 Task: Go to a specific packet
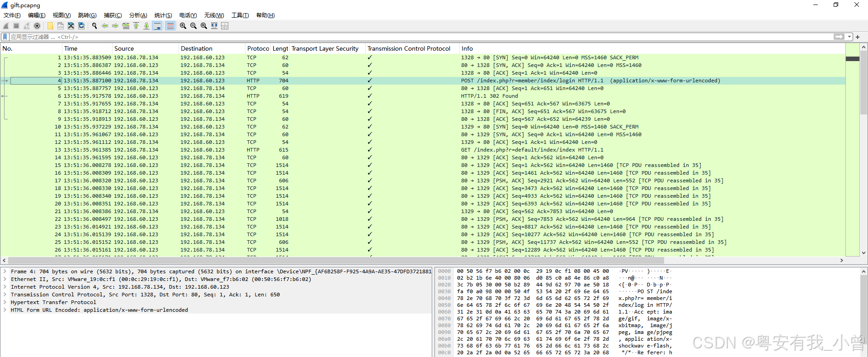click(126, 26)
